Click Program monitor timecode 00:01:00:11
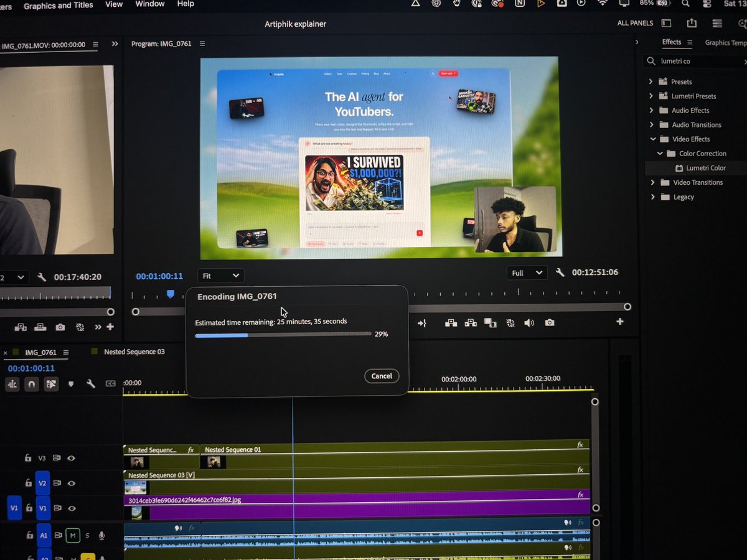Image resolution: width=747 pixels, height=560 pixels. (159, 276)
